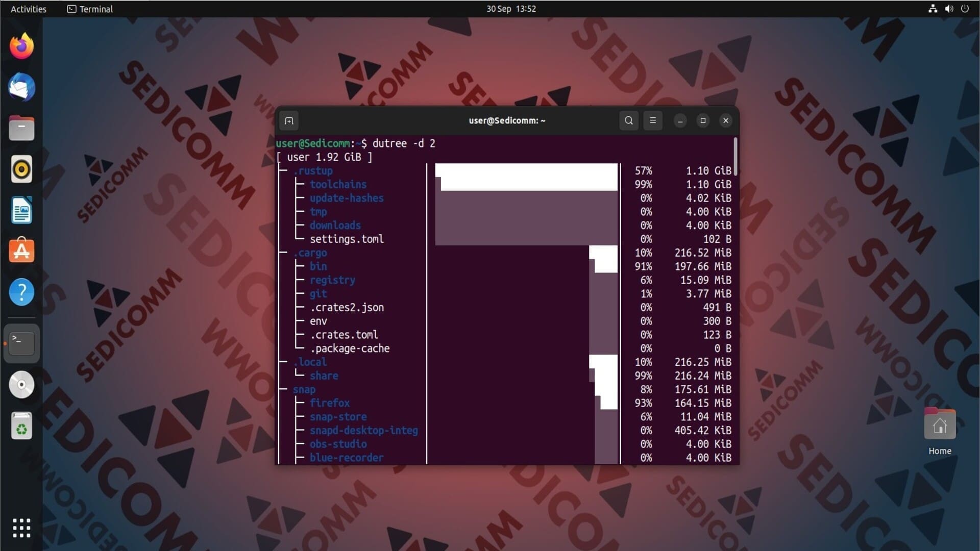Click the 'snap' directory entry
The height and width of the screenshot is (551, 980).
(304, 390)
